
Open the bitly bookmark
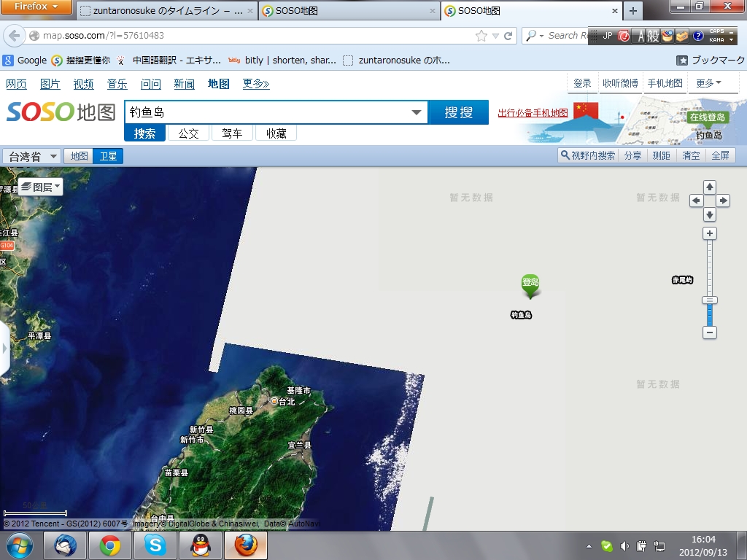282,61
